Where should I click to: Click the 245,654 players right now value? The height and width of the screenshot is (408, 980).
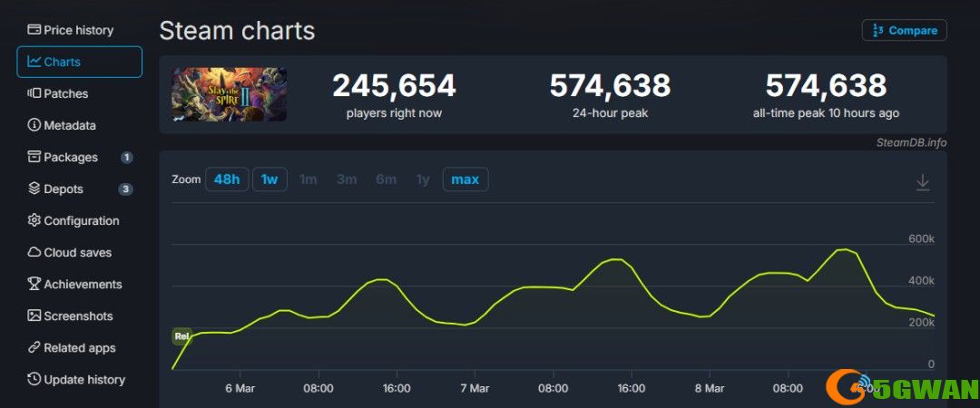[x=395, y=86]
